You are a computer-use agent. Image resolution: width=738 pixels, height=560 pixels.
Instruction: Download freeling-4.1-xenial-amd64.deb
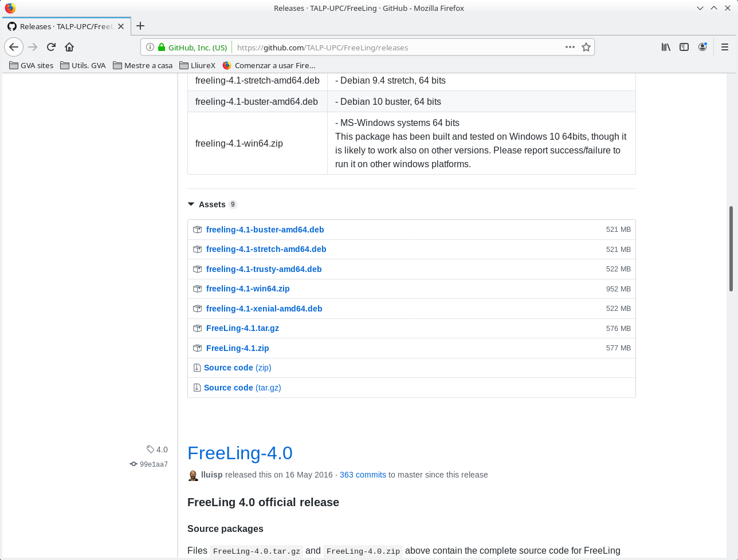point(264,309)
